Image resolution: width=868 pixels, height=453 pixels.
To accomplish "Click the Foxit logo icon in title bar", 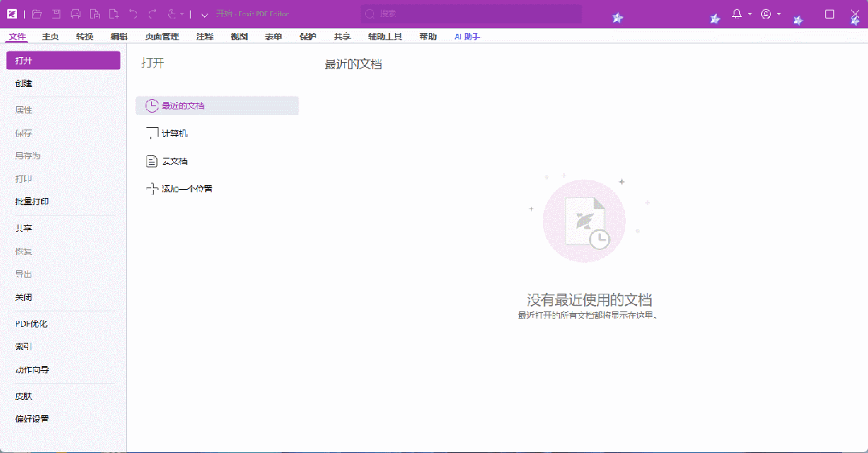I will [11, 14].
